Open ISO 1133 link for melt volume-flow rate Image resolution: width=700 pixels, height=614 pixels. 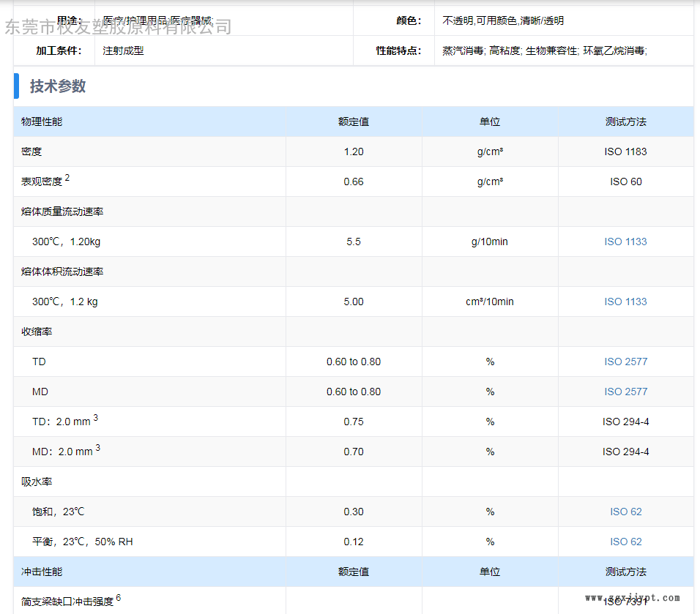tap(625, 302)
